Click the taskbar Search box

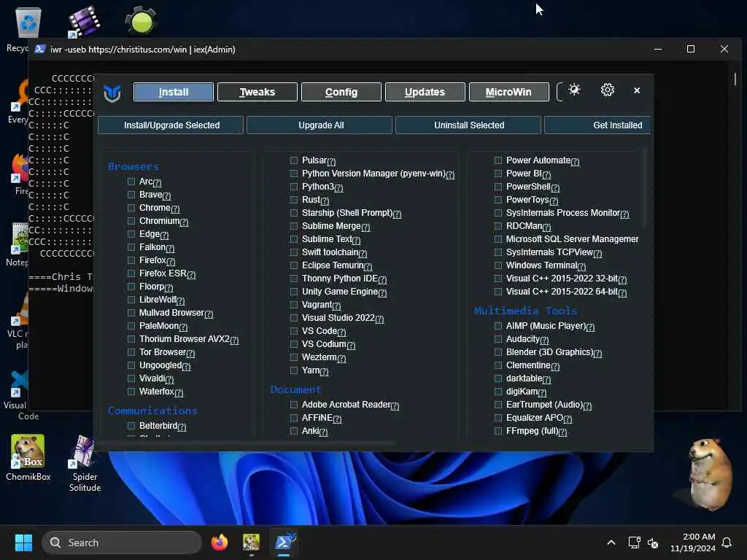point(122,542)
